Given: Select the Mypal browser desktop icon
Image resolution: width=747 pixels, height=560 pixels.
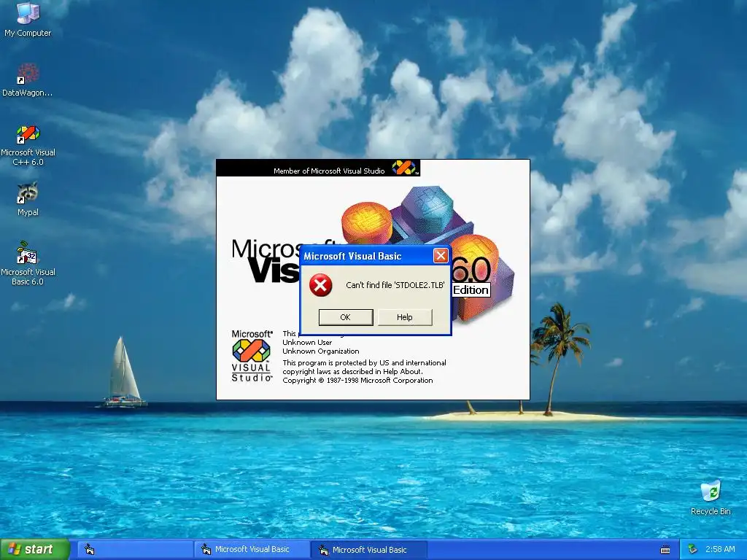Looking at the screenshot, I should 28,199.
